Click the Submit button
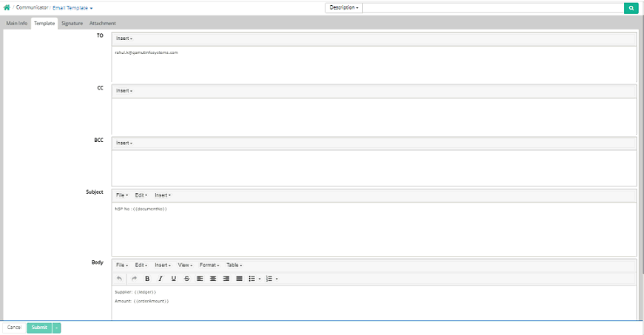 [x=39, y=328]
